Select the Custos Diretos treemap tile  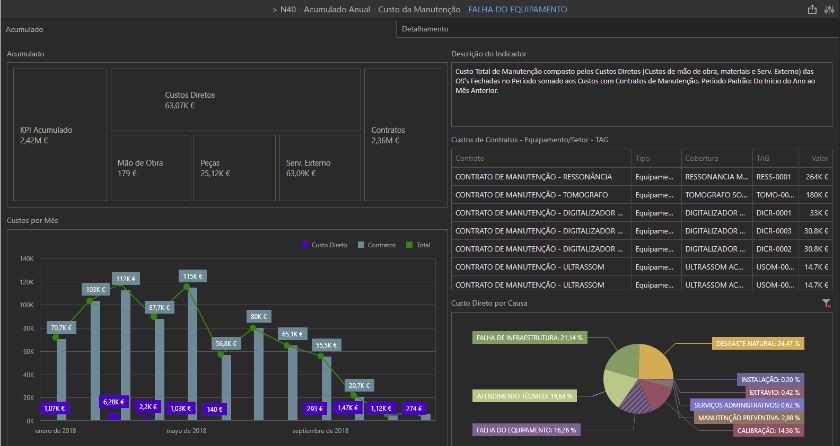(190, 99)
